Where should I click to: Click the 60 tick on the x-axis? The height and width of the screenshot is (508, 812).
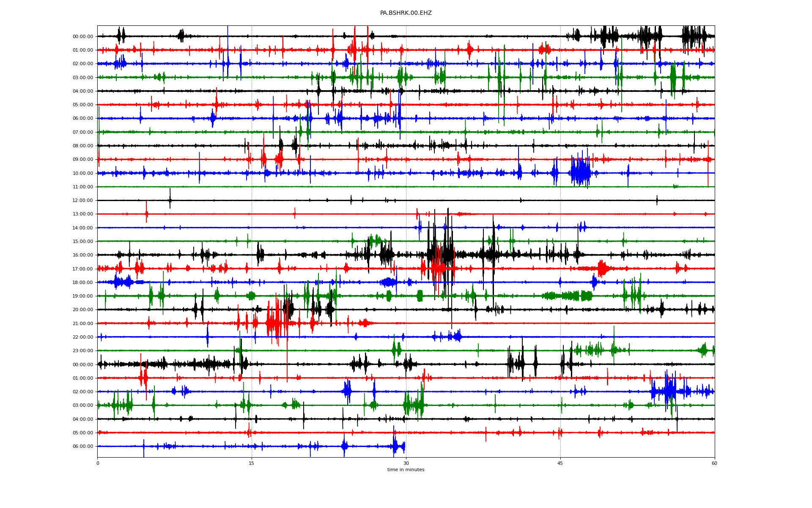(x=714, y=463)
